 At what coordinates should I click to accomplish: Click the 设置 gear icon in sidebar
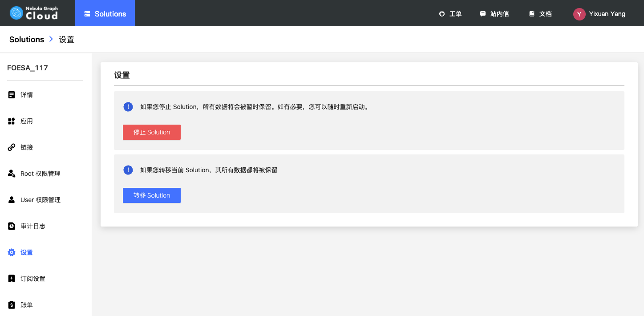(x=12, y=252)
